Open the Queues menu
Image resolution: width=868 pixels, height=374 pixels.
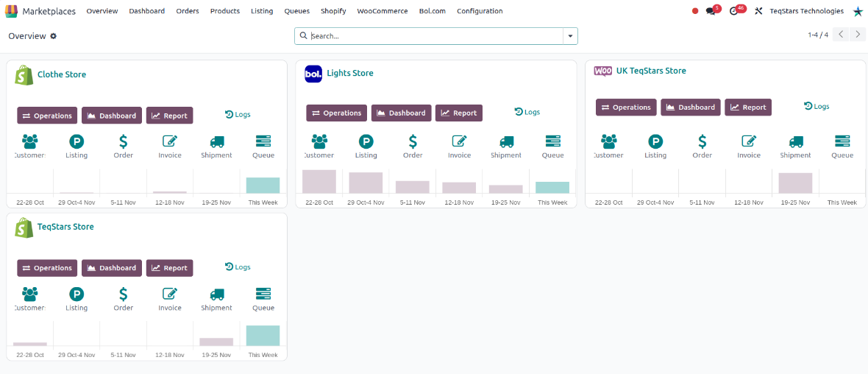[x=296, y=11]
